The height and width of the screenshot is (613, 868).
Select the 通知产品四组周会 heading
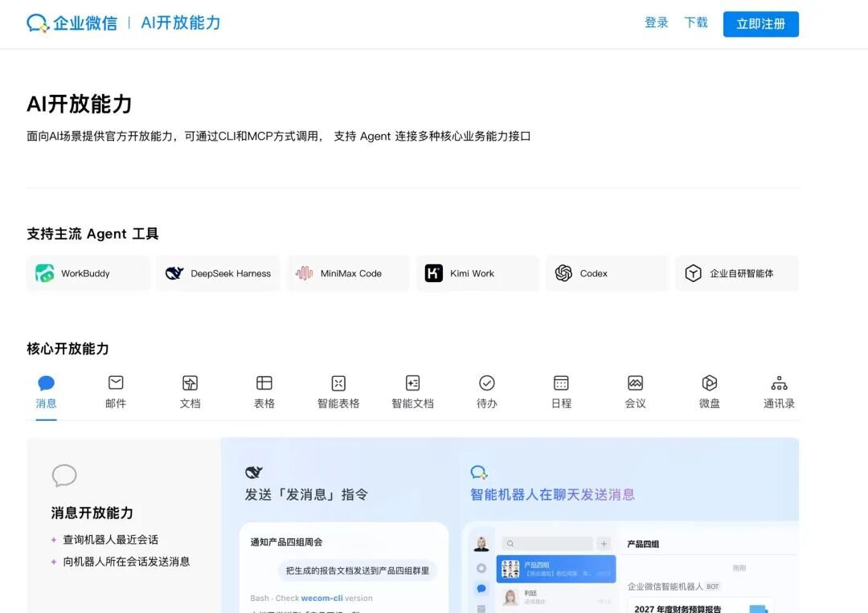(x=286, y=542)
